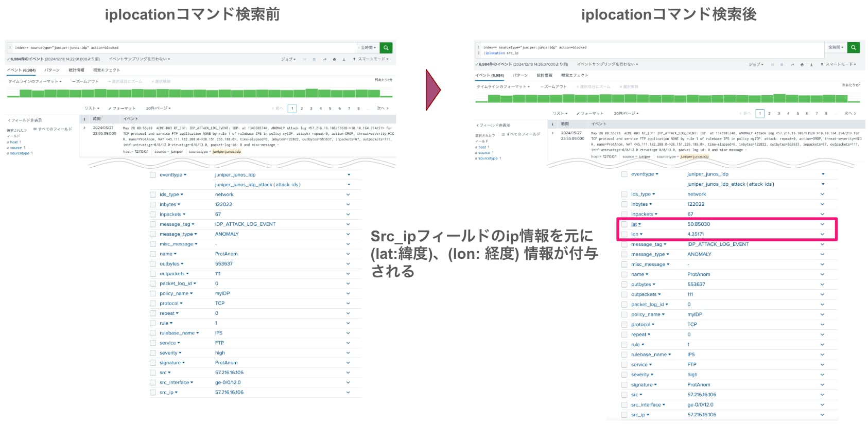Check the message_tag field box in left screenshot
Image resolution: width=868 pixels, height=424 pixels.
coord(153,224)
